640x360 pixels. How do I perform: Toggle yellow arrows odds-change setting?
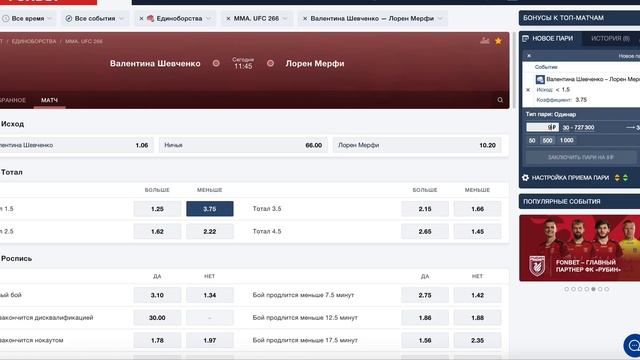pyautogui.click(x=617, y=178)
